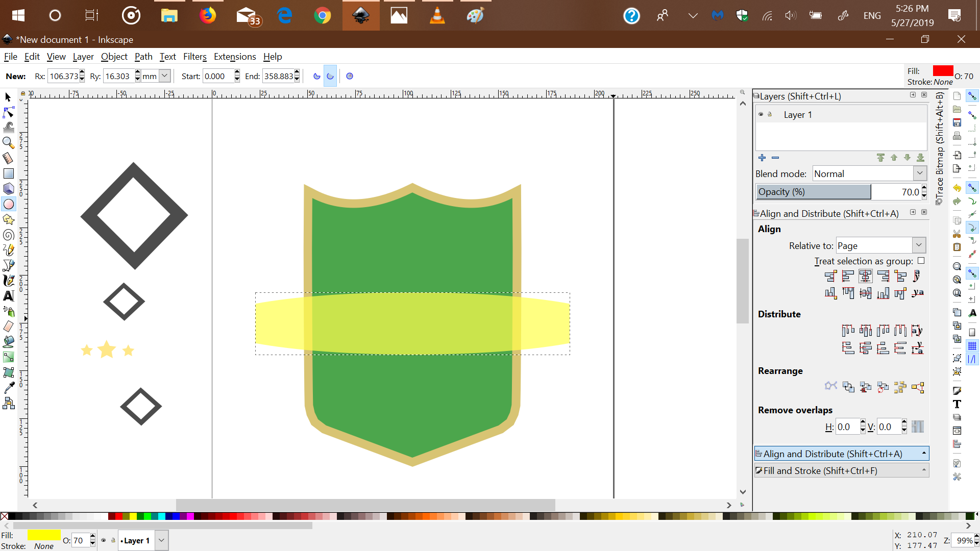Select the Spiral tool
The height and width of the screenshot is (551, 980).
9,235
